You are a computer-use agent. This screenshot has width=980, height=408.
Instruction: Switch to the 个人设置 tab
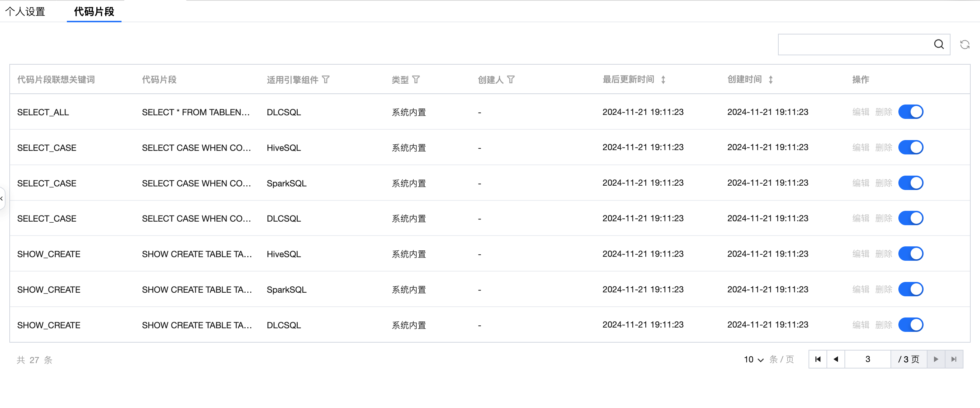click(x=25, y=11)
